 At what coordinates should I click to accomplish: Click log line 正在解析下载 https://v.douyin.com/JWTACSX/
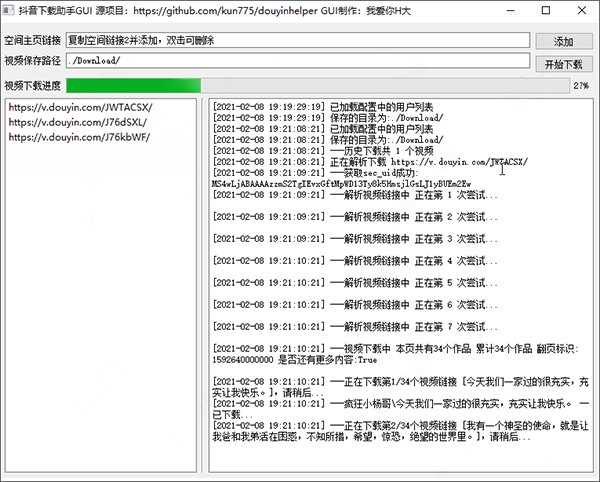click(370, 162)
